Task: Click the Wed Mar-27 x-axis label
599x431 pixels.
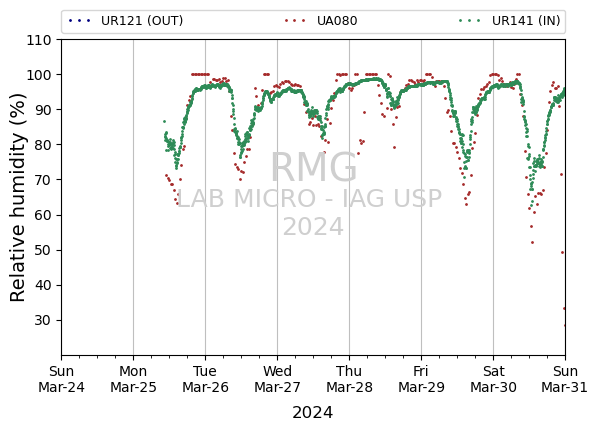Action: (277, 379)
